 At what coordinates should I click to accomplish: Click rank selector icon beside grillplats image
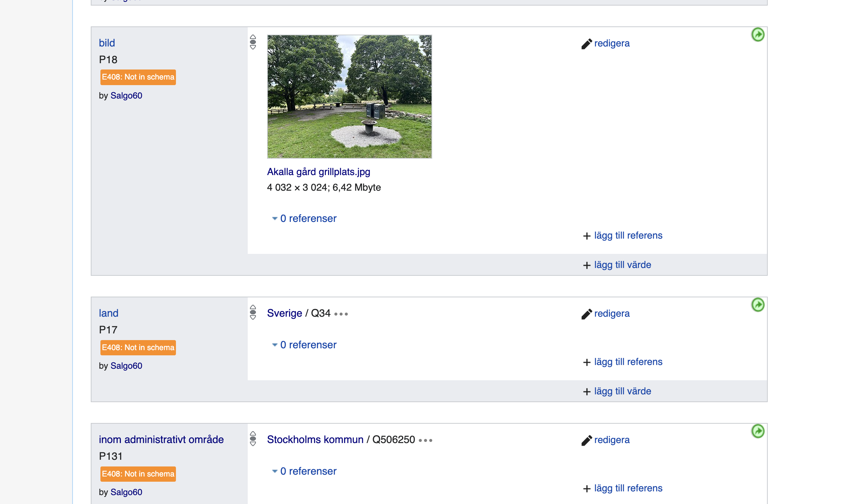pyautogui.click(x=253, y=42)
